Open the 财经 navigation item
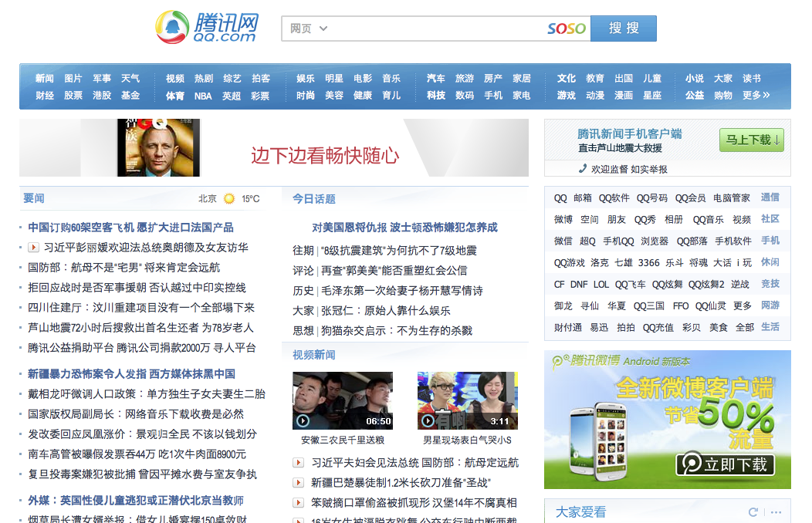The image size is (812, 523). (x=45, y=95)
